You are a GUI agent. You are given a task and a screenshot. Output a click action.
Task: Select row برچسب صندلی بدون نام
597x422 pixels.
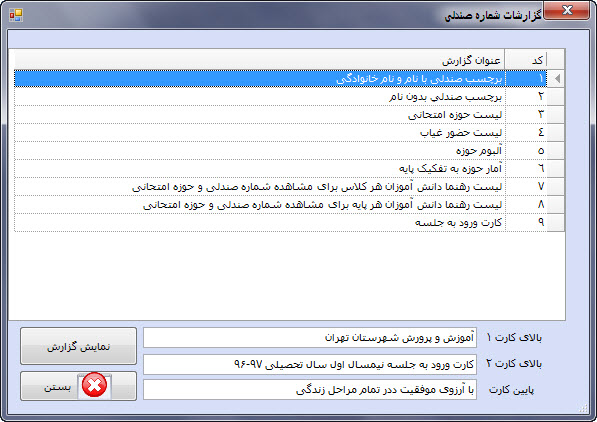click(x=281, y=96)
